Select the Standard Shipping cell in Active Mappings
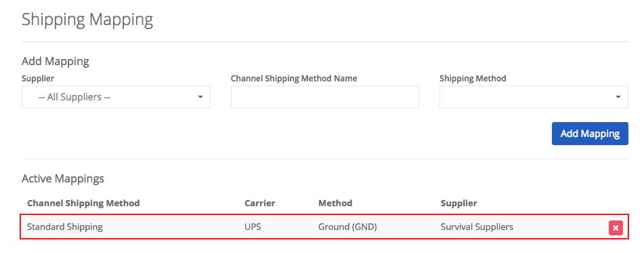This screenshot has height=253, width=644. (x=65, y=227)
